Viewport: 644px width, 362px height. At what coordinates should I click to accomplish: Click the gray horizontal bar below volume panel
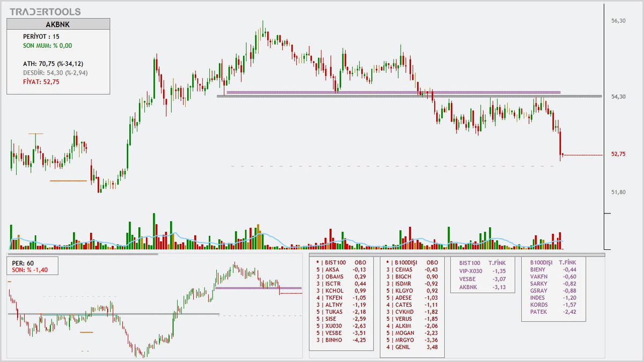pos(84,254)
